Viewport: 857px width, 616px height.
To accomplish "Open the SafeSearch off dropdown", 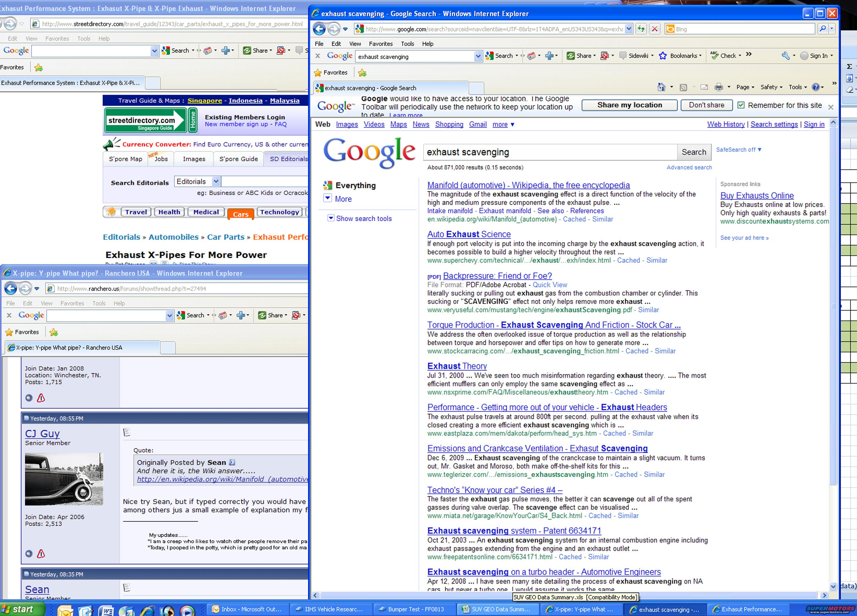I will [738, 150].
